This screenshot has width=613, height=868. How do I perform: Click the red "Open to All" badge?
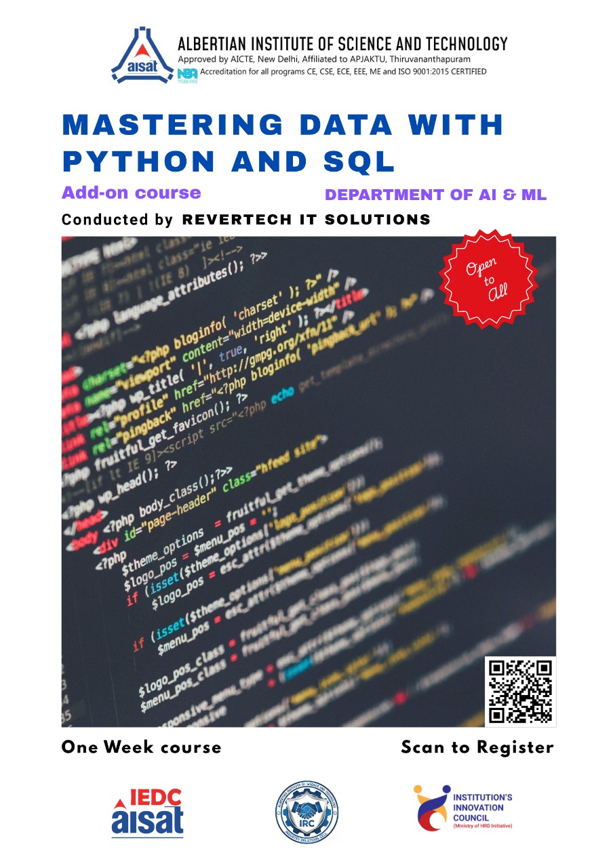pyautogui.click(x=488, y=279)
